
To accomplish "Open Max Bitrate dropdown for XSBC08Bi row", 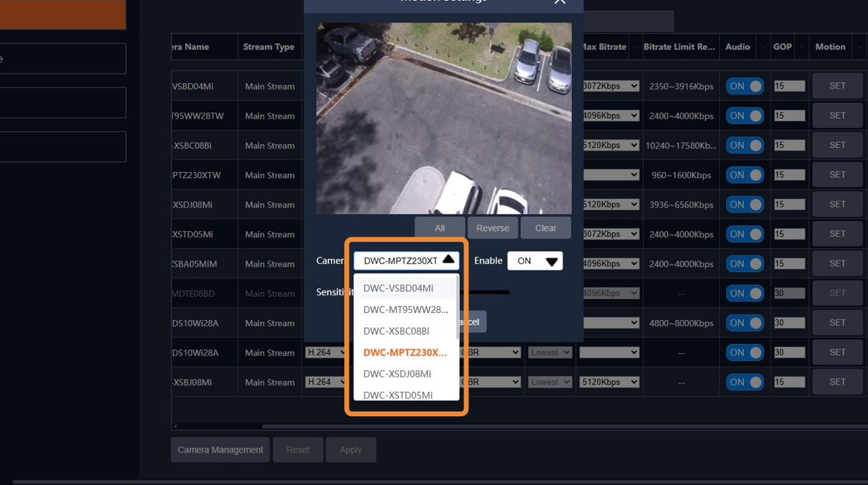I will 611,145.
